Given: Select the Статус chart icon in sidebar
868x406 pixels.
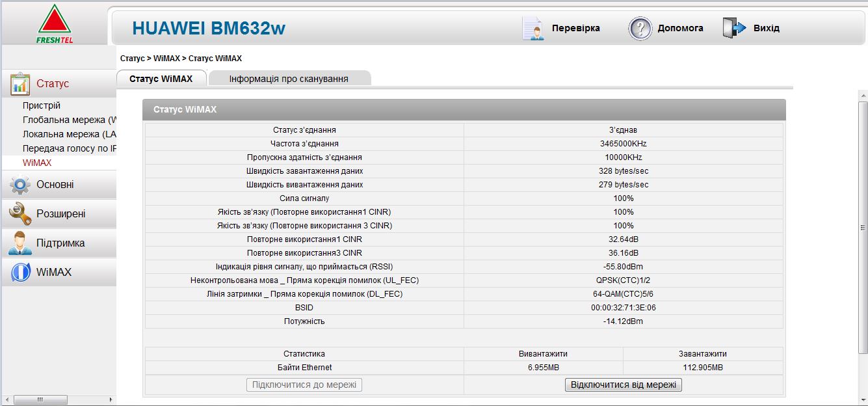Looking at the screenshot, I should (20, 83).
